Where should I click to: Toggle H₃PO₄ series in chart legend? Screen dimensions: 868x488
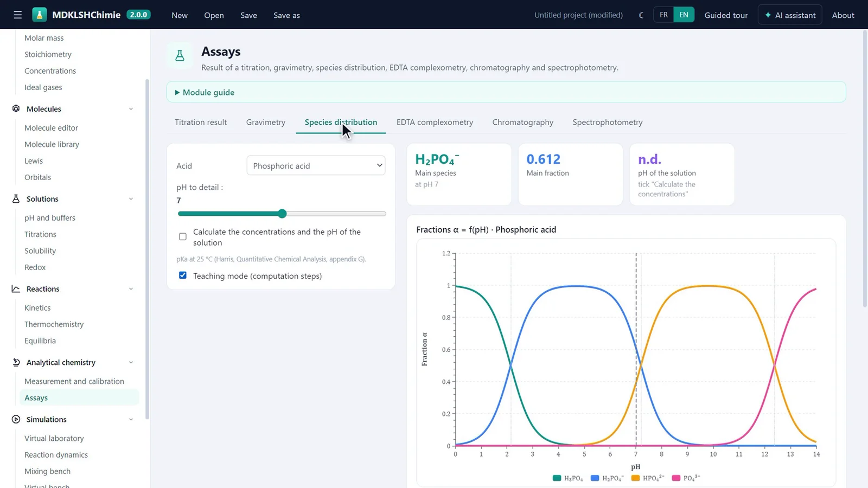(567, 478)
